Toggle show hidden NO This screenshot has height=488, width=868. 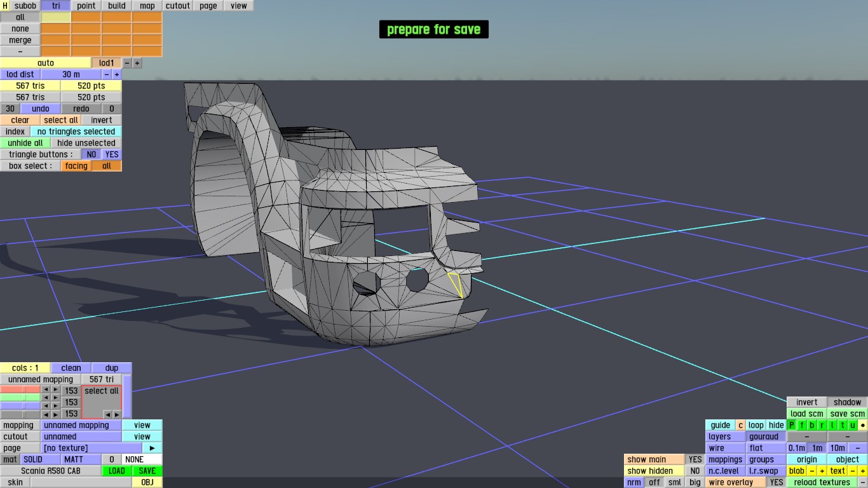[695, 471]
